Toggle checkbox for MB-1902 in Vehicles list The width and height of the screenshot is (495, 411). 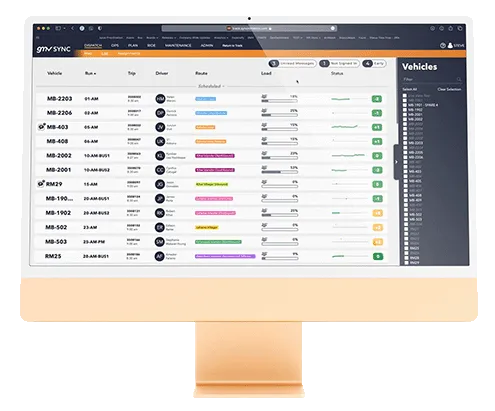tap(405, 109)
